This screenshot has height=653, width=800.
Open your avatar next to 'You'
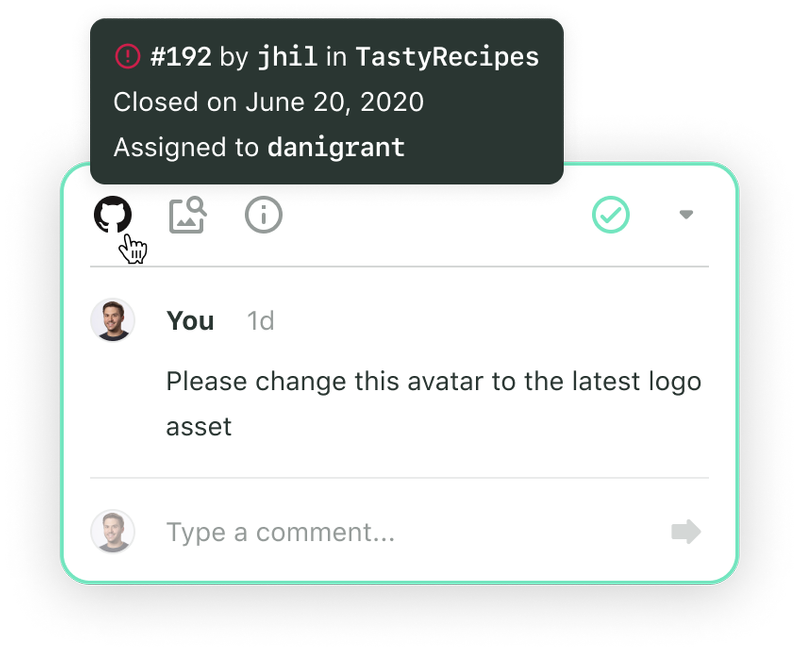(113, 320)
